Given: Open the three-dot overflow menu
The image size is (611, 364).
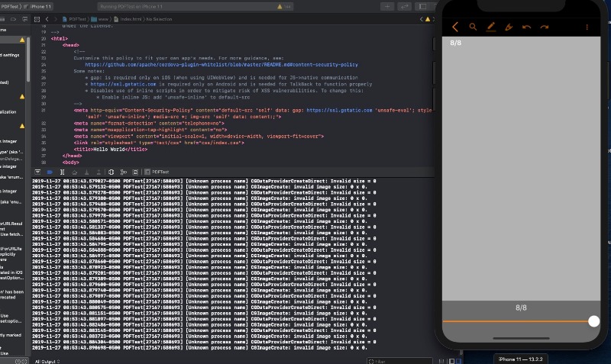Looking at the screenshot, I should (x=587, y=27).
